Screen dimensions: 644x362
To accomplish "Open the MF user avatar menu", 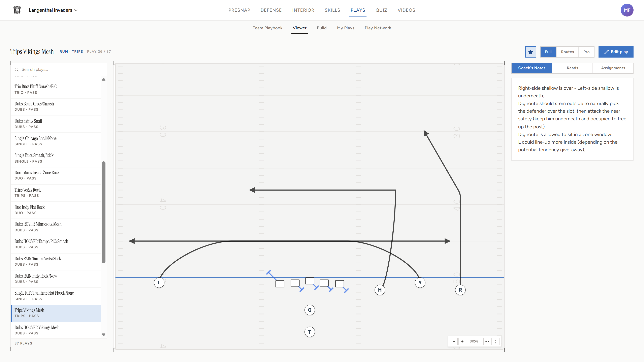I will pos(627,10).
